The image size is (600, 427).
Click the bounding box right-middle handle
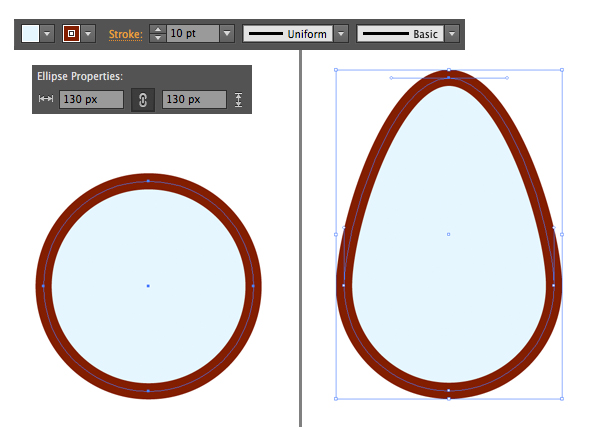(x=562, y=235)
